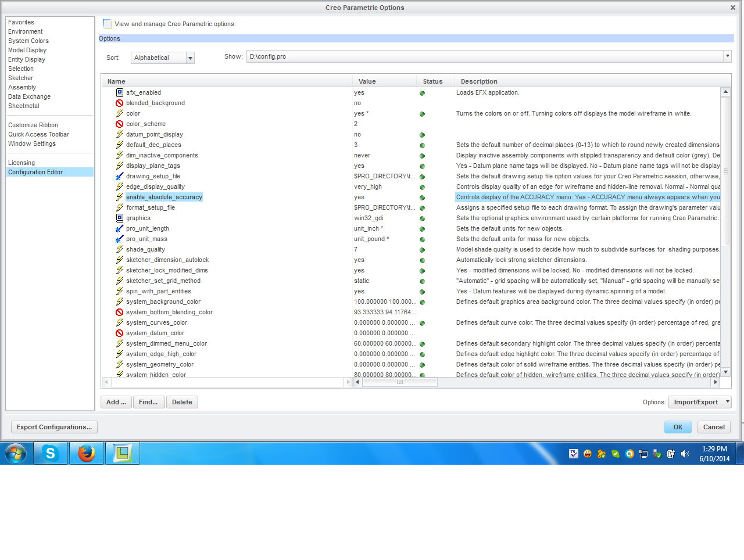The height and width of the screenshot is (560, 744).
Task: Click the win32_gdi value of graphics
Action: (369, 218)
